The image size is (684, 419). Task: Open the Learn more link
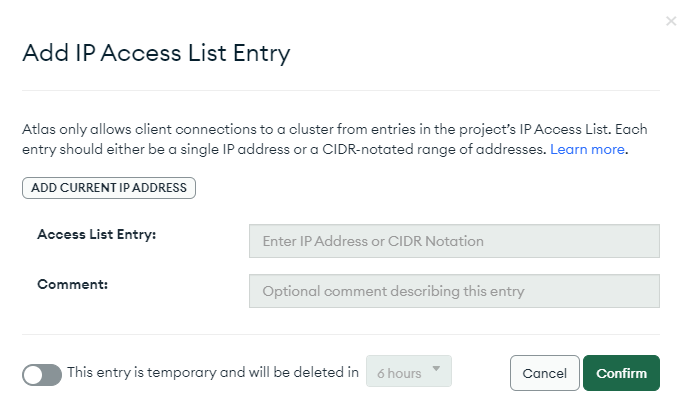[x=587, y=149]
